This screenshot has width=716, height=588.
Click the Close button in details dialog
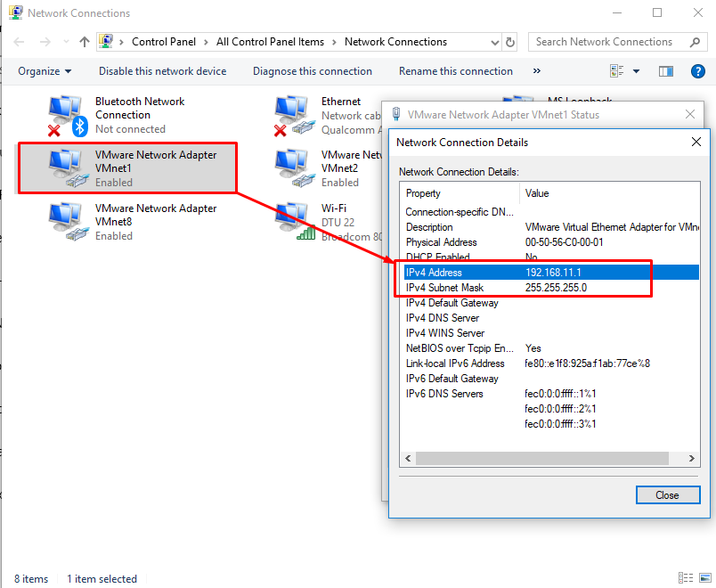pyautogui.click(x=668, y=494)
